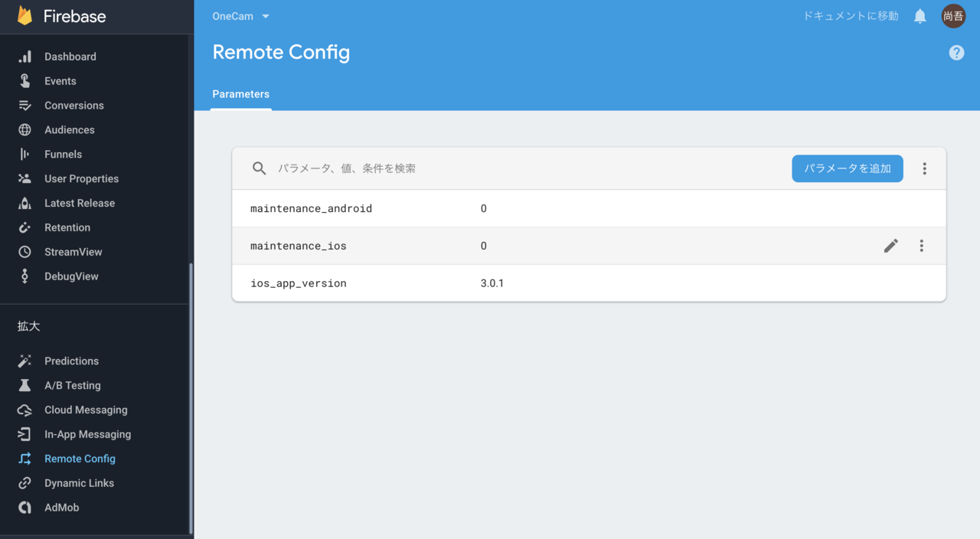Viewport: 980px width, 539px height.
Task: Select the Parameters tab
Action: coord(241,94)
